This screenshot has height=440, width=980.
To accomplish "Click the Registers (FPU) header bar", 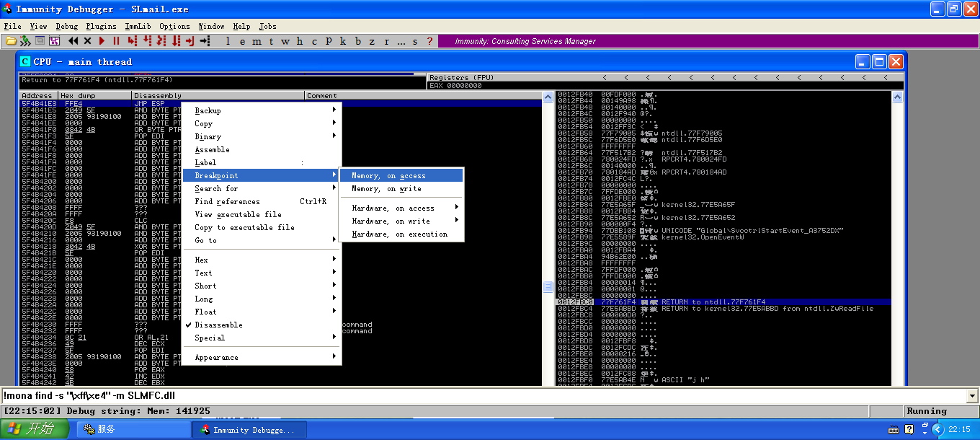I will point(665,77).
